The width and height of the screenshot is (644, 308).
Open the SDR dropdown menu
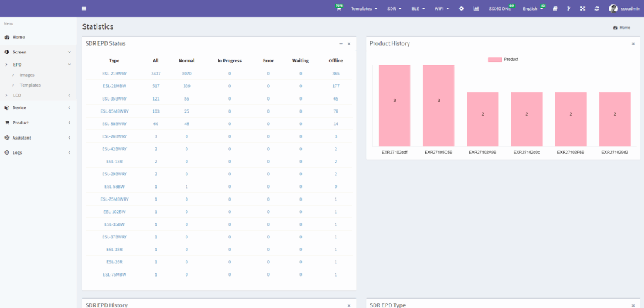395,9
